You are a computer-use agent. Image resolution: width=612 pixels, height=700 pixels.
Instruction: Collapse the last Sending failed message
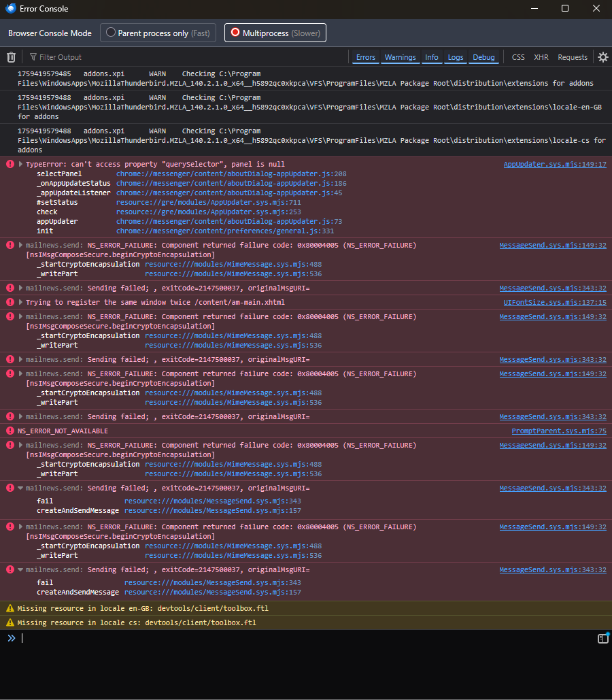pos(21,570)
